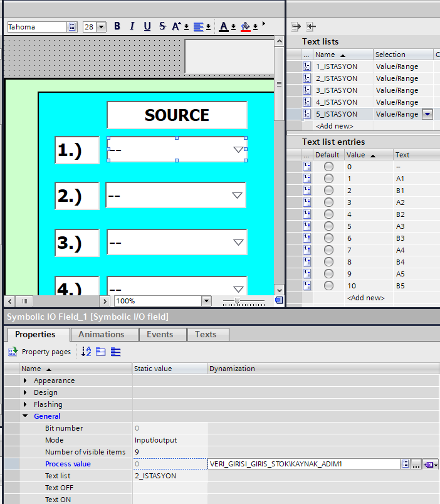Screen dimensions: 440x504
Task: Open the symbolic field dropdown in row 2.)
Action: tap(237, 196)
